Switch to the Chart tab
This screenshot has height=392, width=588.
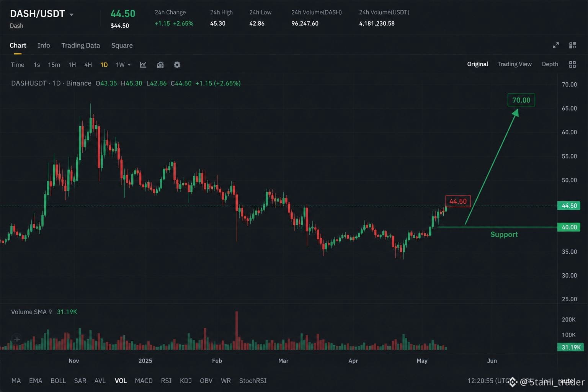(x=18, y=45)
